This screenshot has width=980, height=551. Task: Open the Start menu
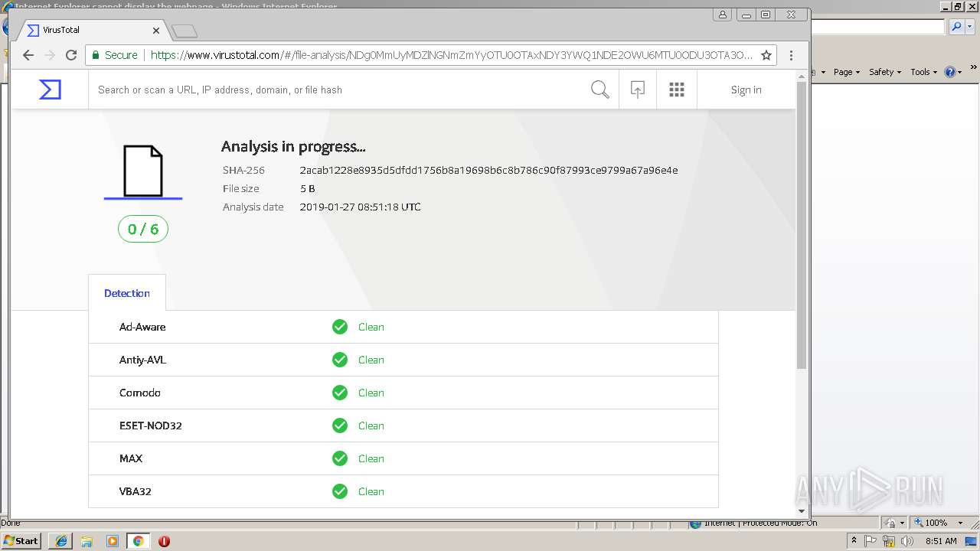tap(21, 540)
